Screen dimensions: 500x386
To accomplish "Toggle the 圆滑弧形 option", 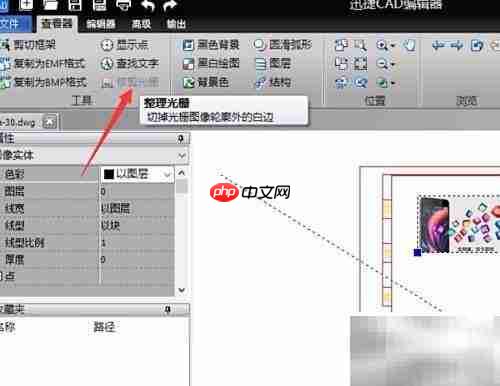I will [x=283, y=45].
